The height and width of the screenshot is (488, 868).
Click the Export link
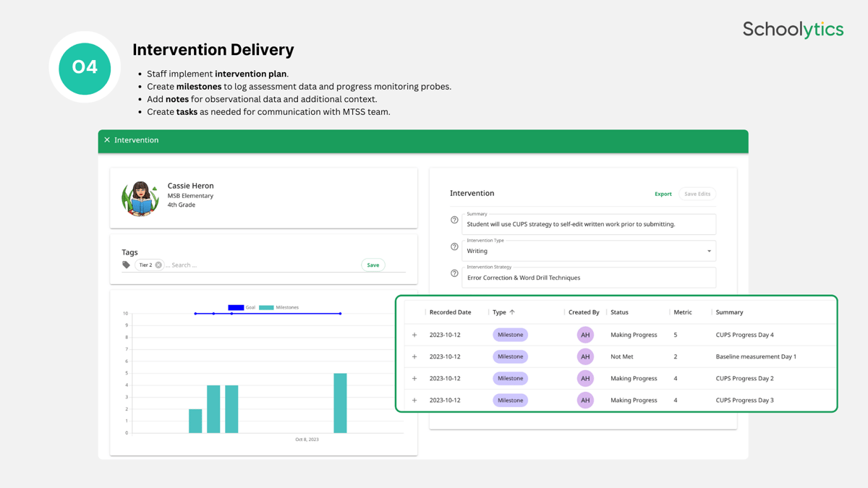(663, 194)
